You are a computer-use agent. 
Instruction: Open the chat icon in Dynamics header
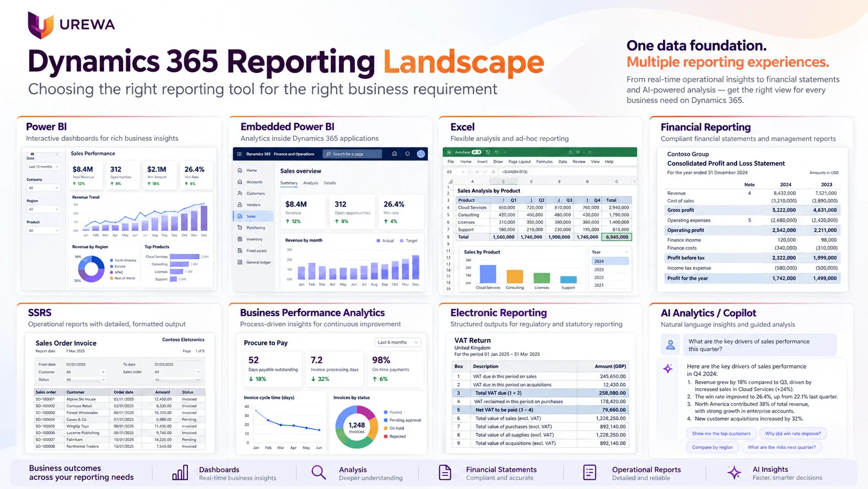coord(395,154)
